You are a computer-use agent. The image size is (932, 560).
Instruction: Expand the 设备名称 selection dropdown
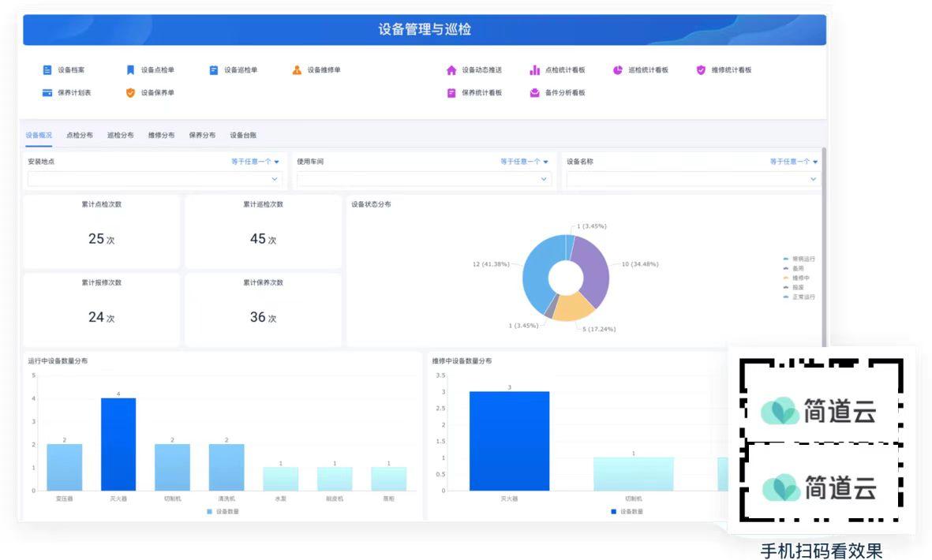[693, 179]
